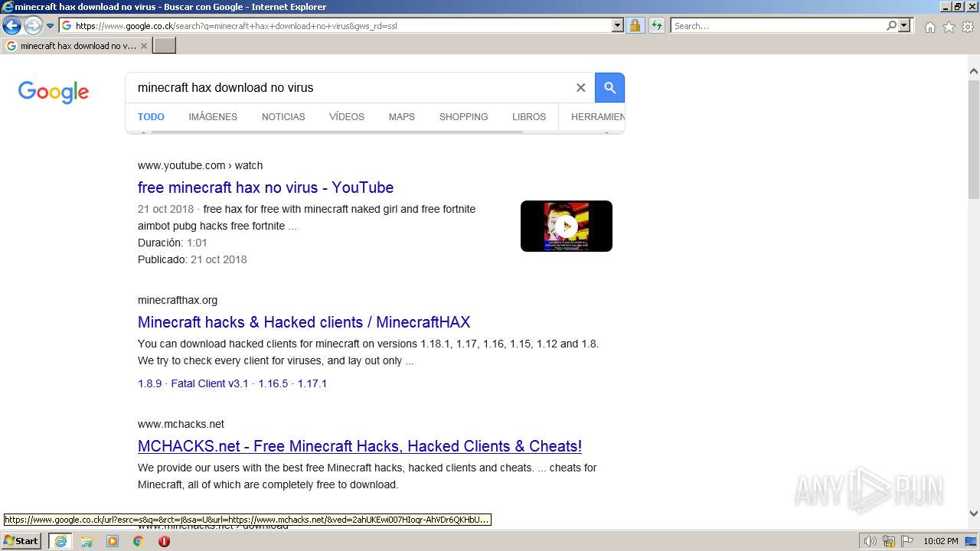
Task: Click the vertical scrollbar thumb
Action: [x=974, y=139]
